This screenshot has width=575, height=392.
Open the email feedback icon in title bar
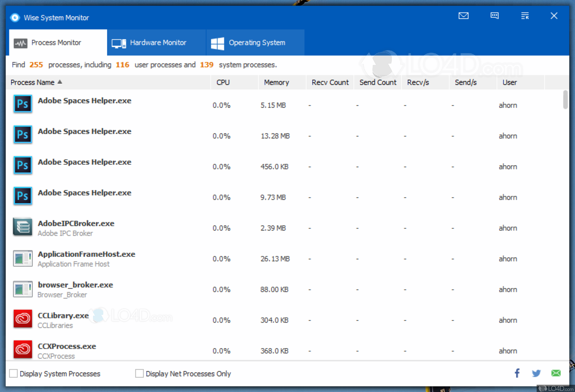tap(463, 16)
